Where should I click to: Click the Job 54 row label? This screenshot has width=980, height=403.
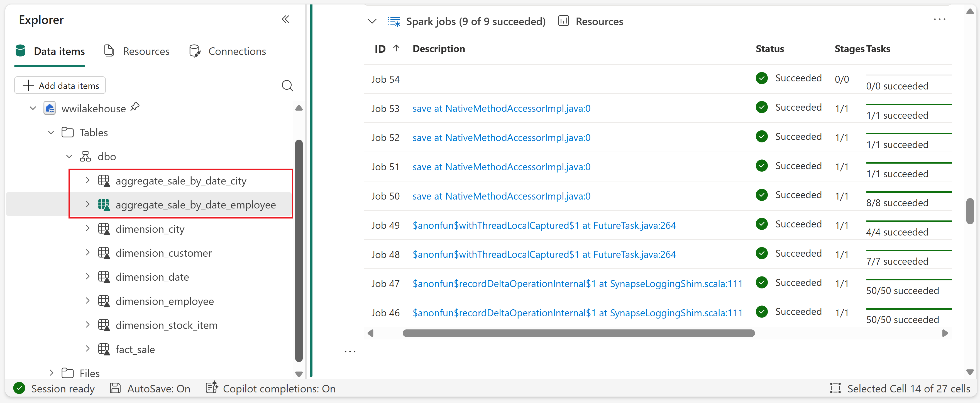point(385,79)
